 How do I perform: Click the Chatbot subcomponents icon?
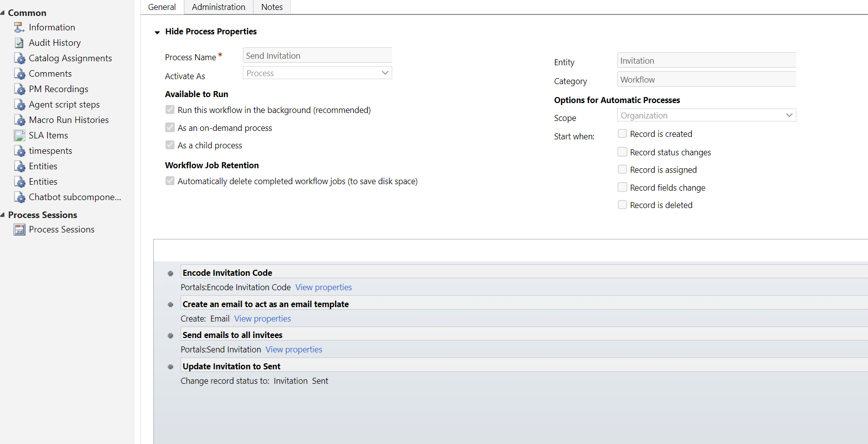19,197
